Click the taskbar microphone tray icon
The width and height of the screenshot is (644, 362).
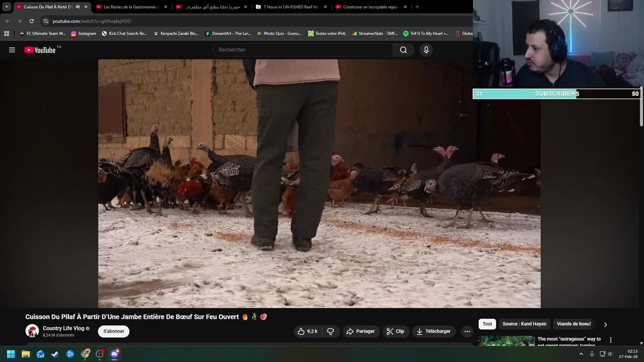pyautogui.click(x=592, y=354)
